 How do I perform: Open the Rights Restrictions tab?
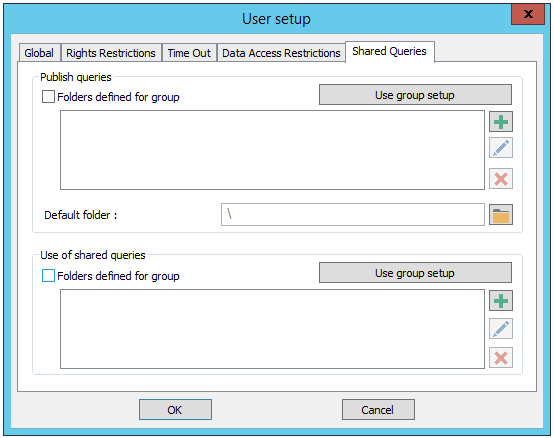111,53
